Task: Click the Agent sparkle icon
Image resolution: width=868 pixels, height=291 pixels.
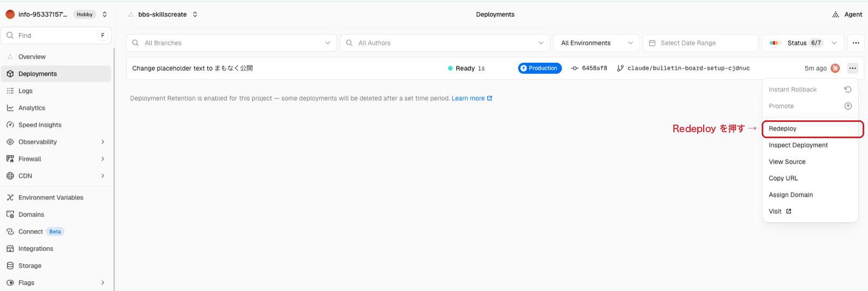Action: (835, 15)
